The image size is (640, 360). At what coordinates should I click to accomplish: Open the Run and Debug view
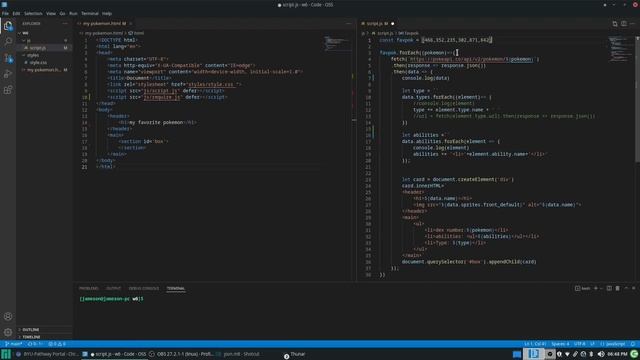click(8, 74)
